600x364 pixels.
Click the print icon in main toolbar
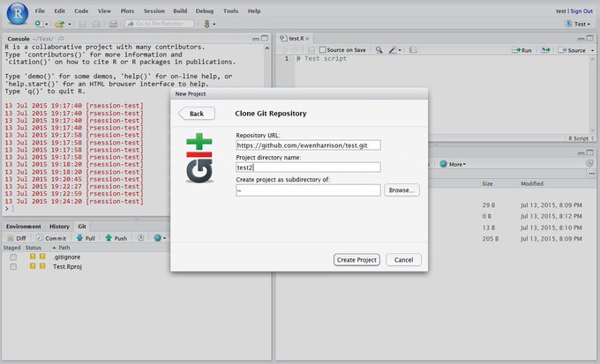pos(113,24)
